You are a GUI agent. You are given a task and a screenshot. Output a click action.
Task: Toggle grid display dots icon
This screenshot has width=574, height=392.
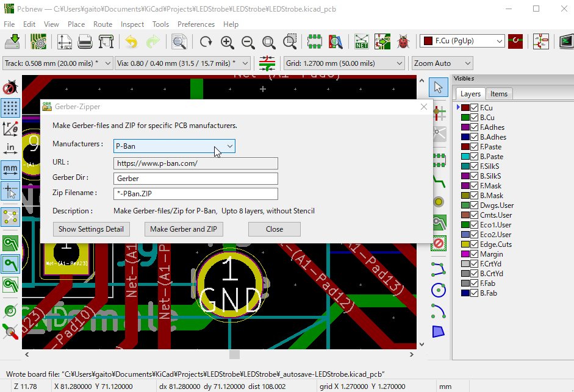[10, 108]
